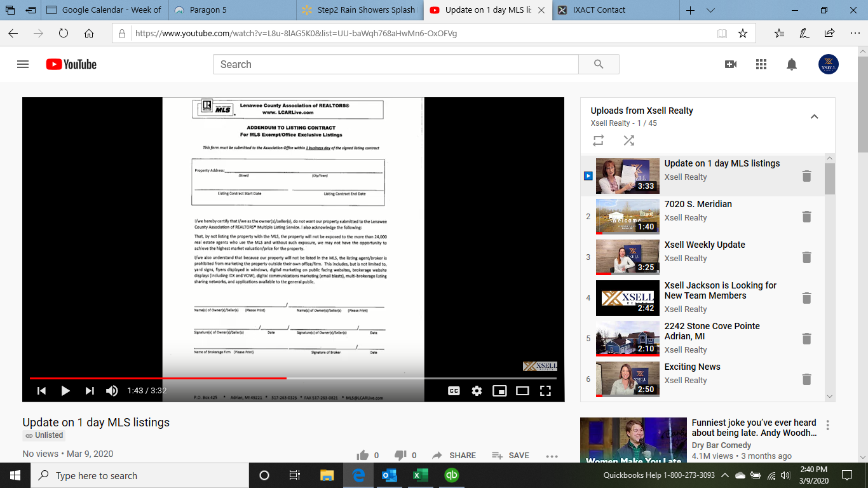Open options menu for Dry Bar Comedy video
Screen dimensions: 868x488
tap(827, 425)
